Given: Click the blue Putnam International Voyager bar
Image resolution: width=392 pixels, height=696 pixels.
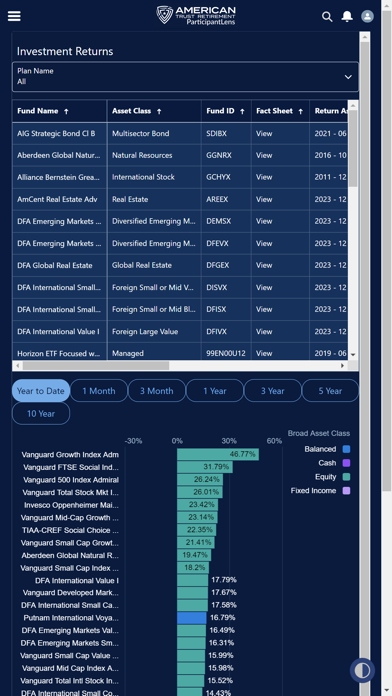Looking at the screenshot, I should click(x=192, y=618).
